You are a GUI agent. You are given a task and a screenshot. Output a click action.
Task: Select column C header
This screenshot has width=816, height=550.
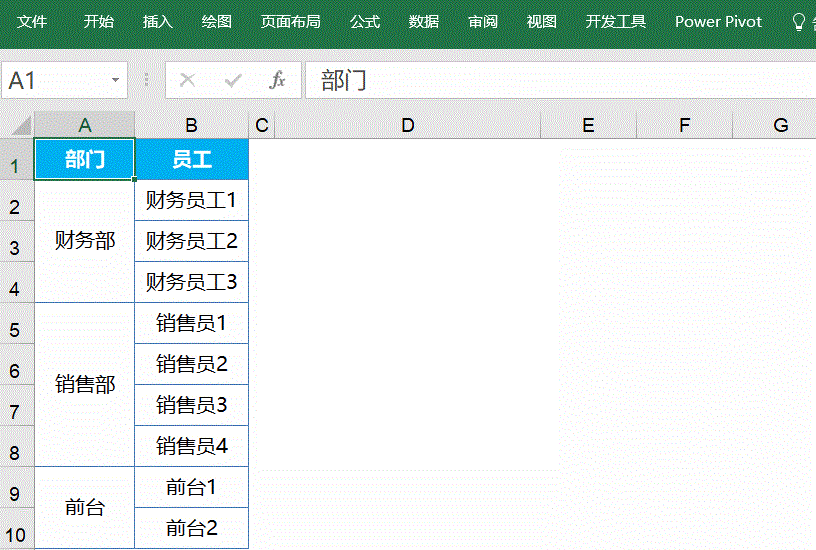(262, 125)
